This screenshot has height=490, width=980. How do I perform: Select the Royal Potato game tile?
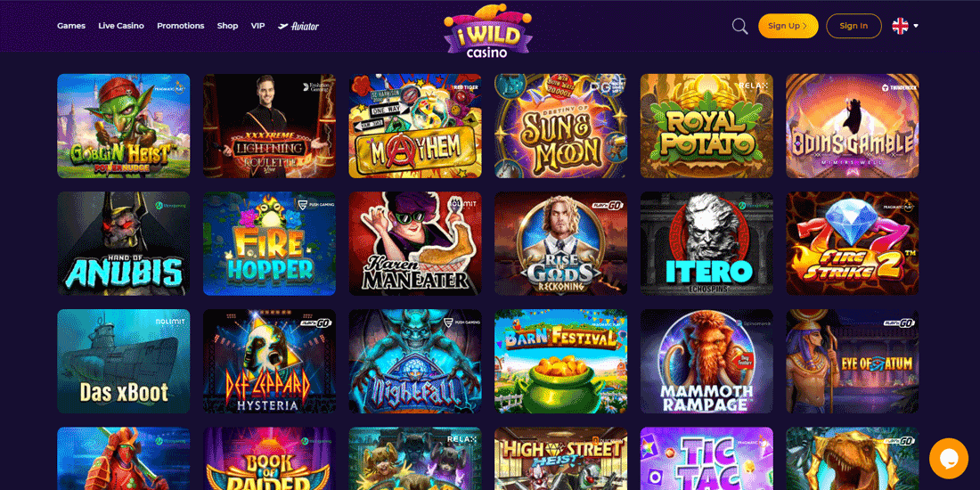[x=706, y=127]
